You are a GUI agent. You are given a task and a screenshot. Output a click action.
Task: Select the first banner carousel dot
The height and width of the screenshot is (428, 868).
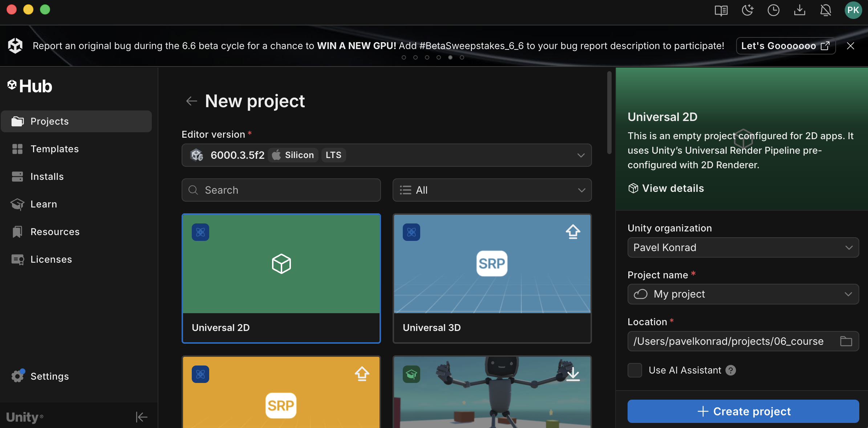tap(404, 57)
